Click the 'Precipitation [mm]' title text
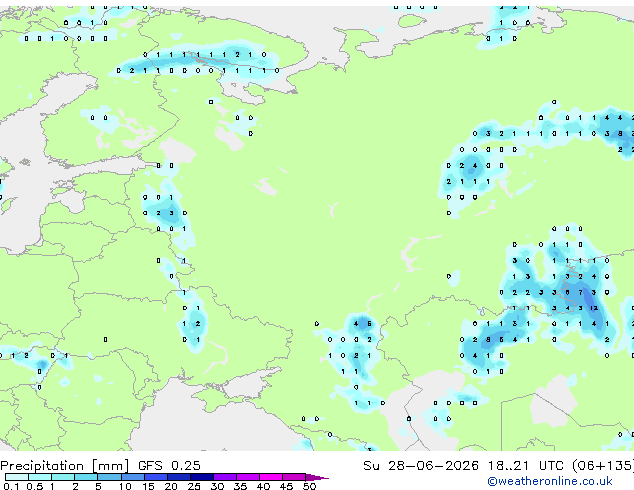The height and width of the screenshot is (490, 634). coord(65,466)
